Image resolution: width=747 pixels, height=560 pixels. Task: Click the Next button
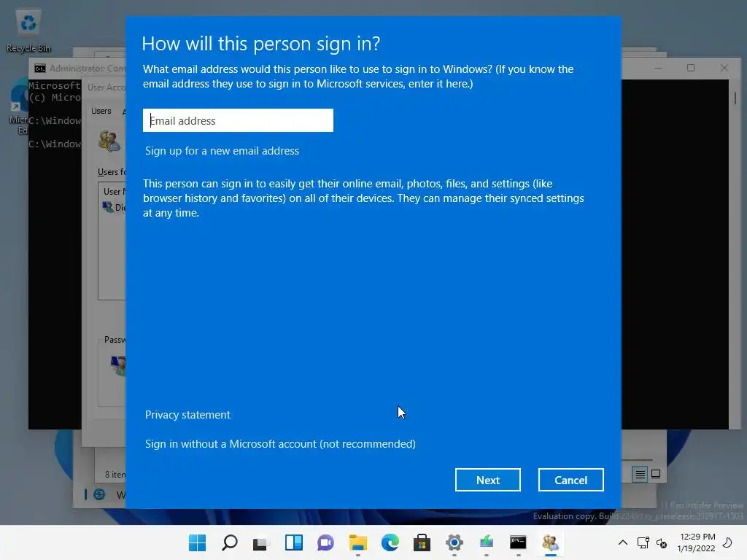point(488,480)
